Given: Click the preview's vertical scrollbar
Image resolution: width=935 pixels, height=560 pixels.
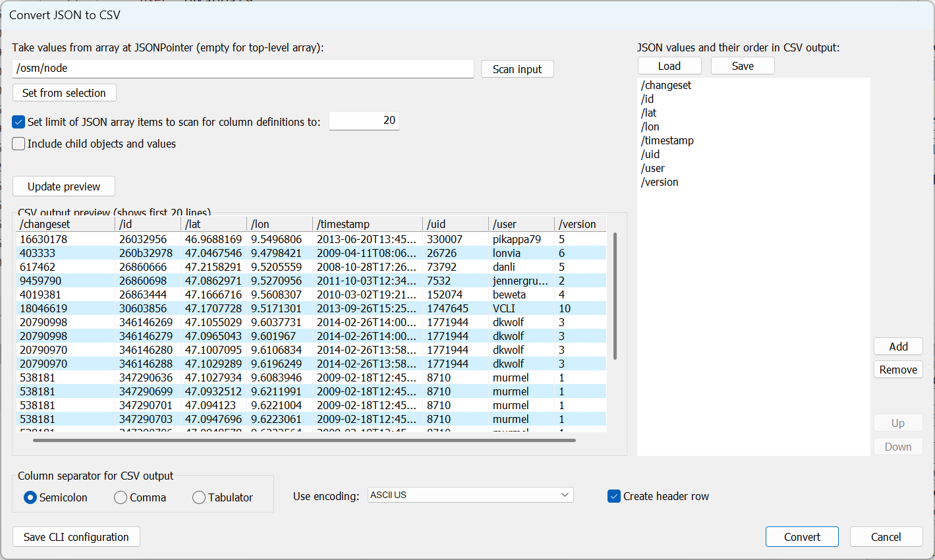Looking at the screenshot, I should pyautogui.click(x=615, y=296).
